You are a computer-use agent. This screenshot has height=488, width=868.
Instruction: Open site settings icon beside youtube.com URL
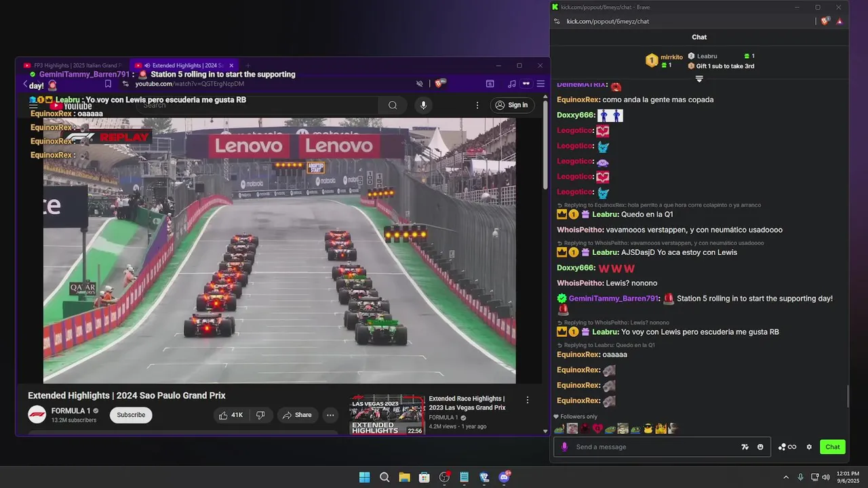click(x=125, y=84)
